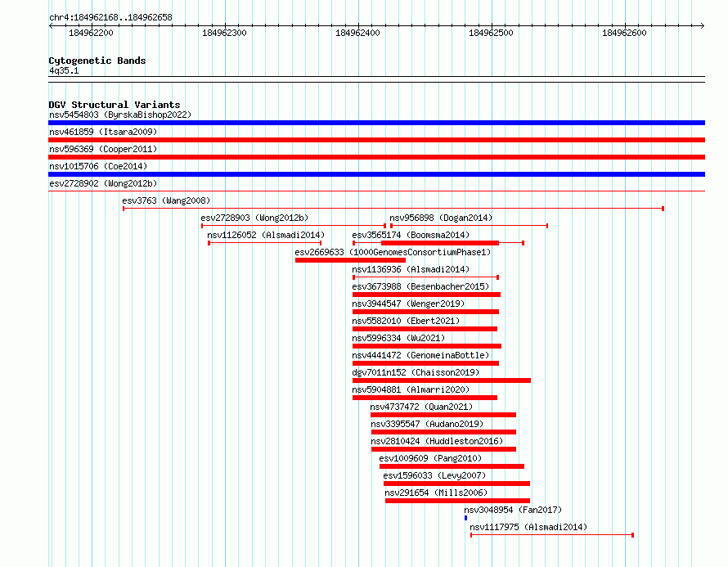Open nsv1136936 (Alsmadi2014) label
728x567 pixels.
[411, 269]
